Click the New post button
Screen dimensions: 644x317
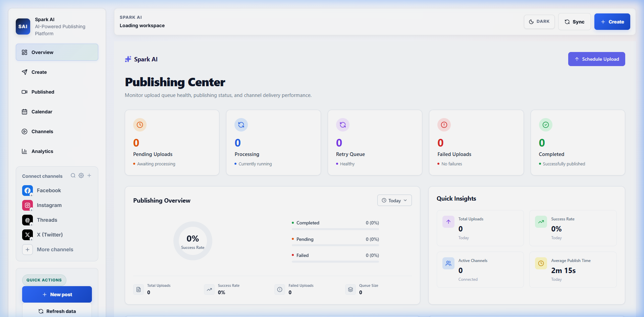[x=57, y=295]
